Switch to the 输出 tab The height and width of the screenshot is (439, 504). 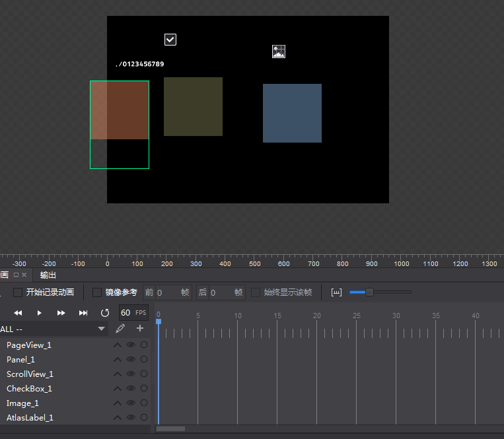pyautogui.click(x=48, y=275)
